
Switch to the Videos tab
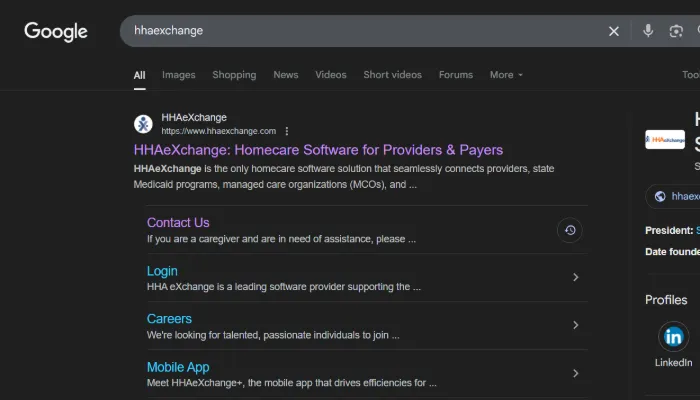click(331, 75)
